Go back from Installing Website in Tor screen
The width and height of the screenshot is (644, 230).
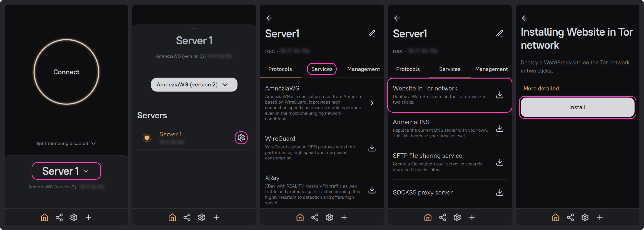[x=525, y=18]
